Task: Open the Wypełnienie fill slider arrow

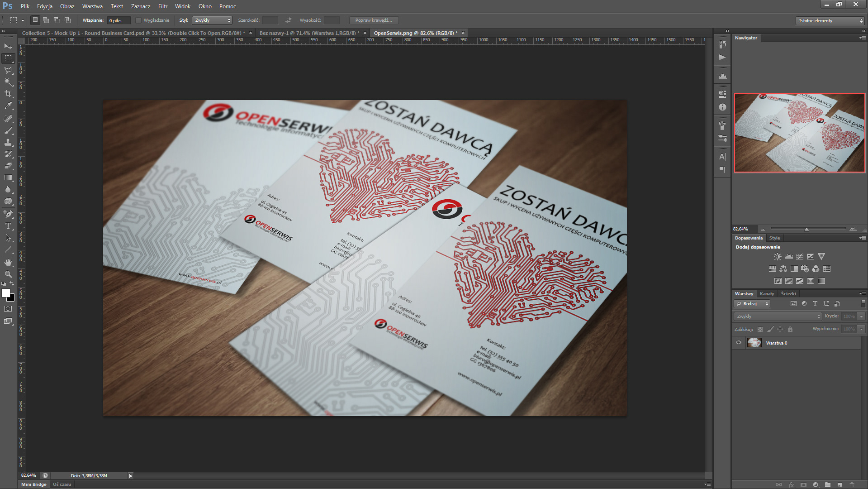Action: click(x=862, y=329)
